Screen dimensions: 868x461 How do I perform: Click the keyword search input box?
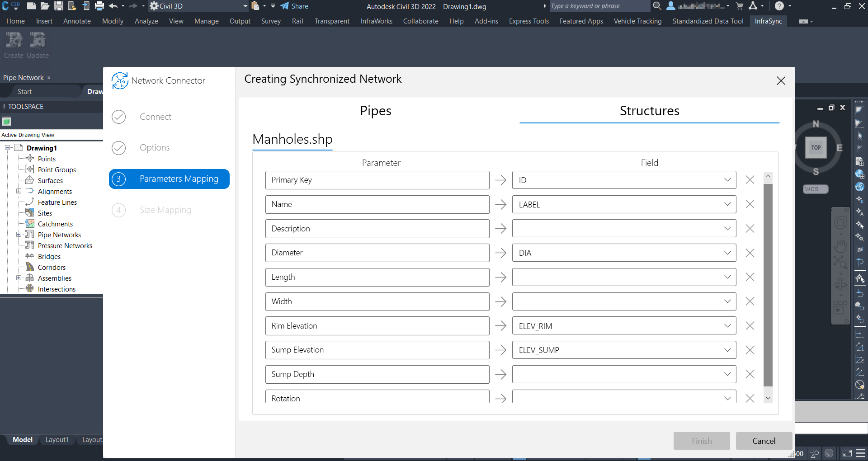click(599, 6)
